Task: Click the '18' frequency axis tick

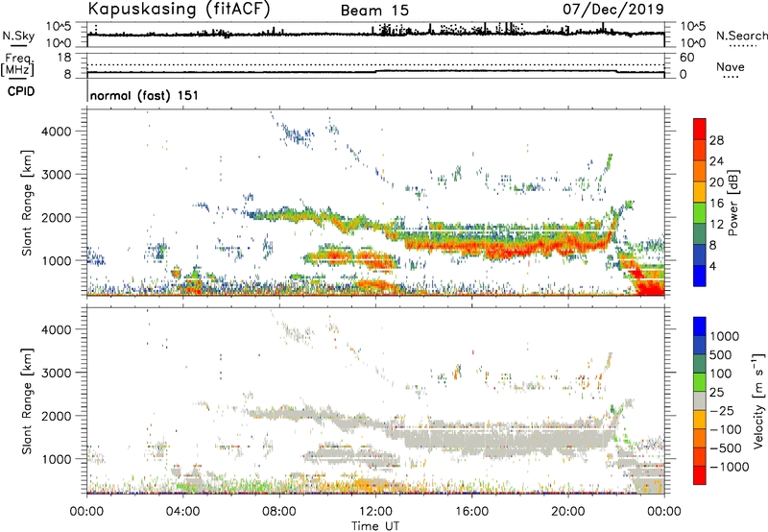Action: (64, 58)
